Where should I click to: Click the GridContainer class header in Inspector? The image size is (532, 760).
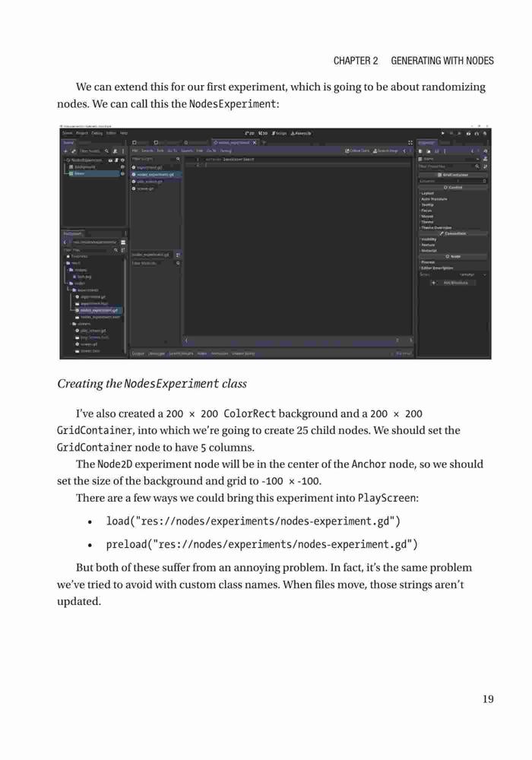[x=452, y=175]
